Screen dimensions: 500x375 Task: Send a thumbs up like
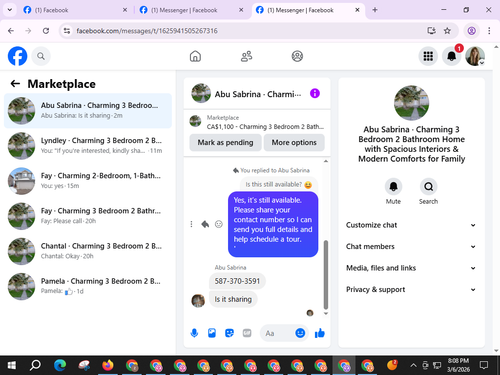tap(320, 333)
